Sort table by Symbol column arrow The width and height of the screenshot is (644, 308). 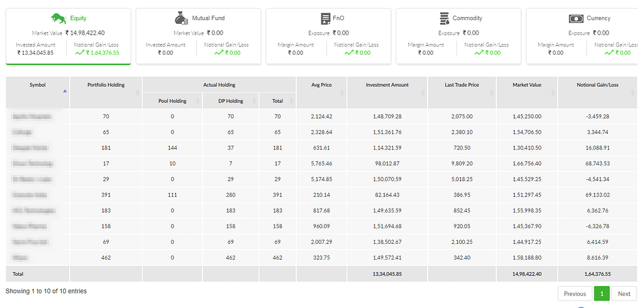pos(65,91)
